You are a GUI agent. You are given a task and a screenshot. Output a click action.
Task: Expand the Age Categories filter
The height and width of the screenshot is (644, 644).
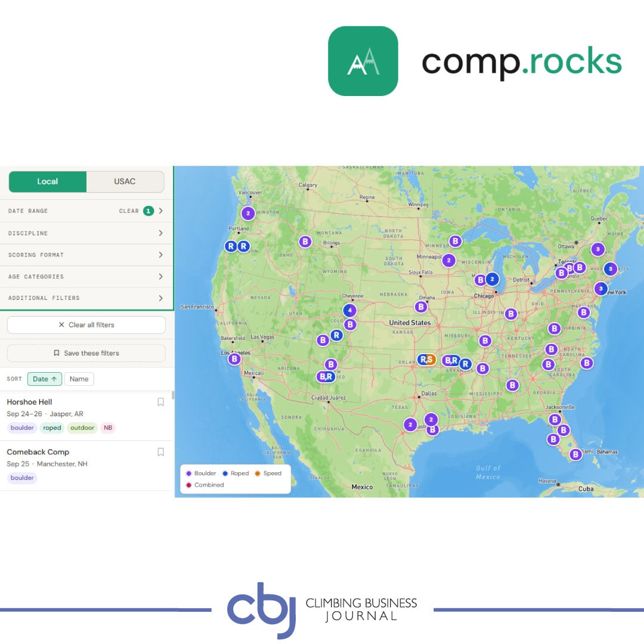(86, 277)
